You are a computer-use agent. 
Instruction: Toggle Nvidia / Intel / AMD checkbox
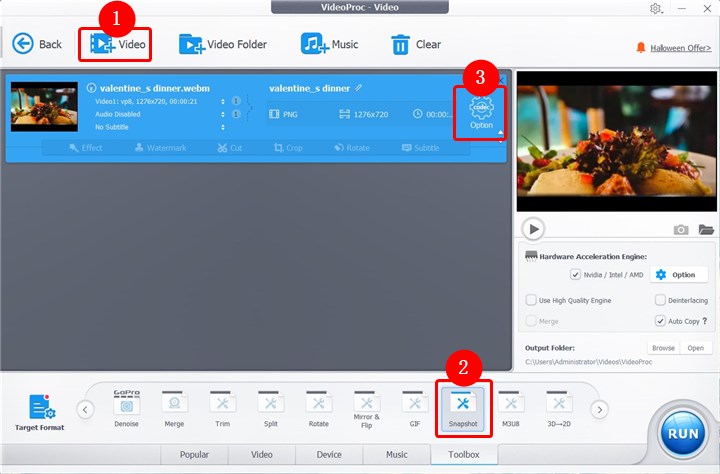(575, 275)
